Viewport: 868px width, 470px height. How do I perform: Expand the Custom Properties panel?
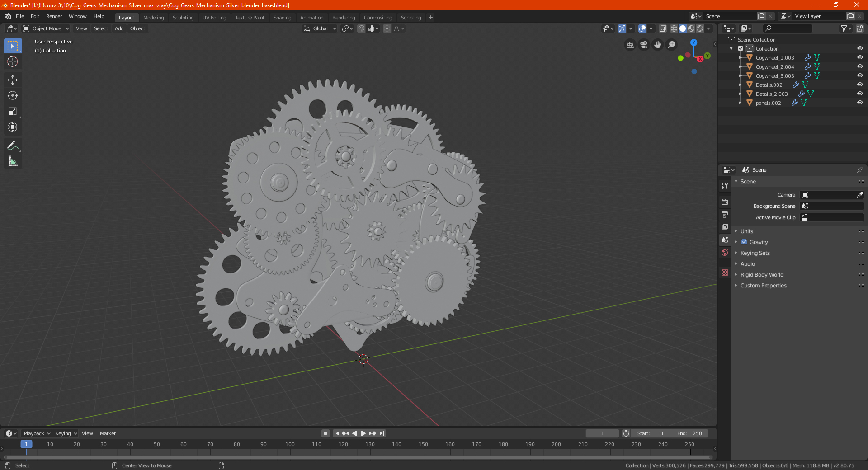[763, 285]
